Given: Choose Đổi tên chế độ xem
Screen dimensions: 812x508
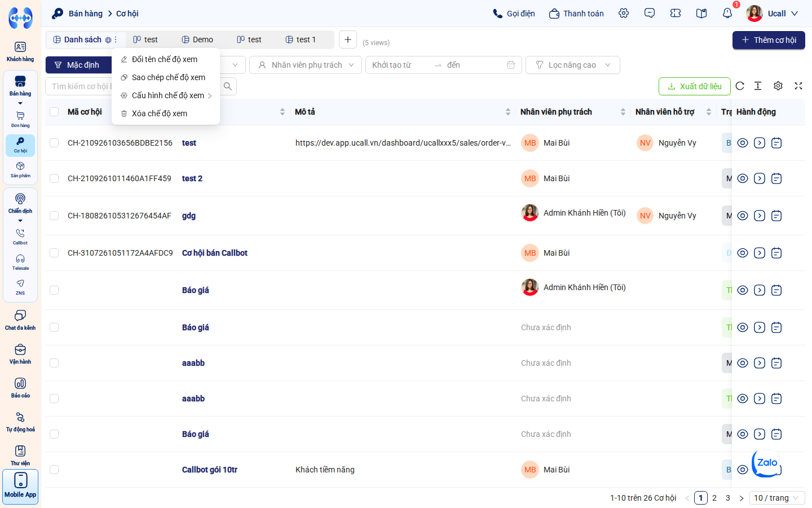Looking at the screenshot, I should (x=166, y=59).
